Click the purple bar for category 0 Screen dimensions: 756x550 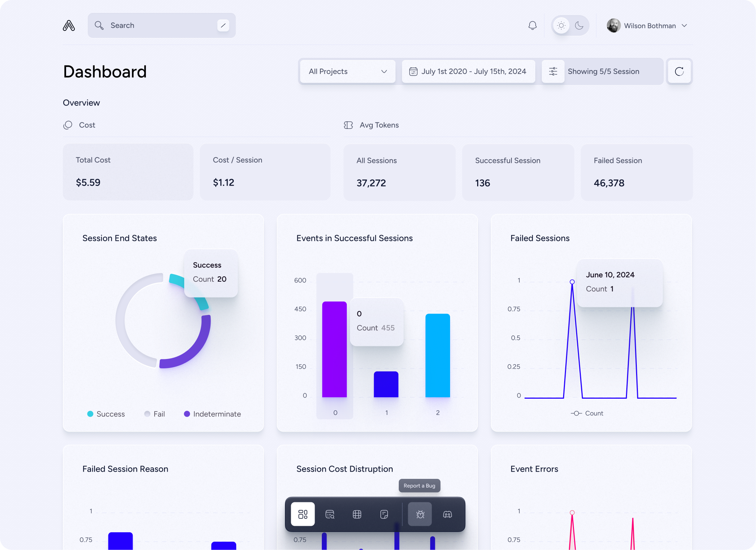334,349
